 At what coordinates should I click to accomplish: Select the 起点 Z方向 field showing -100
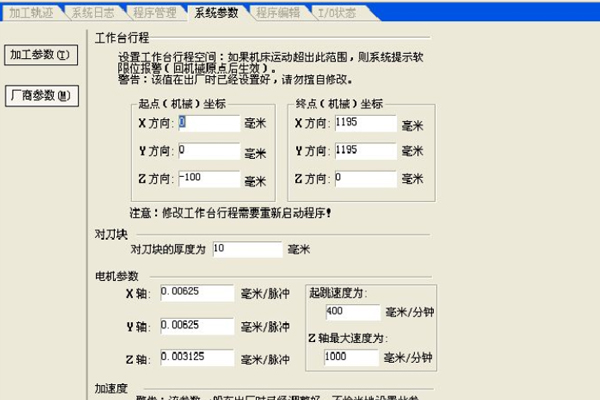[x=209, y=179]
